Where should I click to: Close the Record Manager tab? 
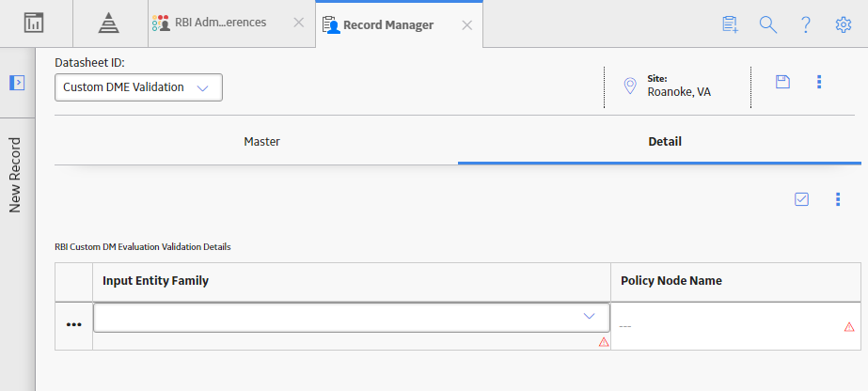pos(467,24)
